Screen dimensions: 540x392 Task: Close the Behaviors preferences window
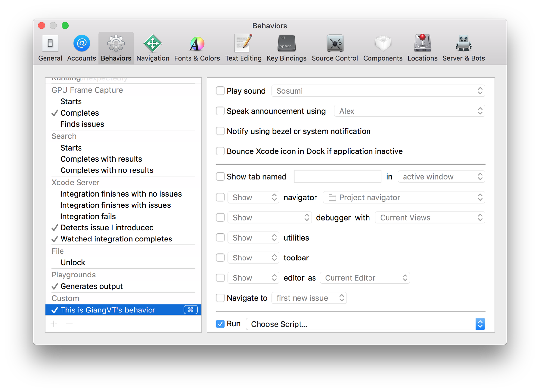(42, 26)
